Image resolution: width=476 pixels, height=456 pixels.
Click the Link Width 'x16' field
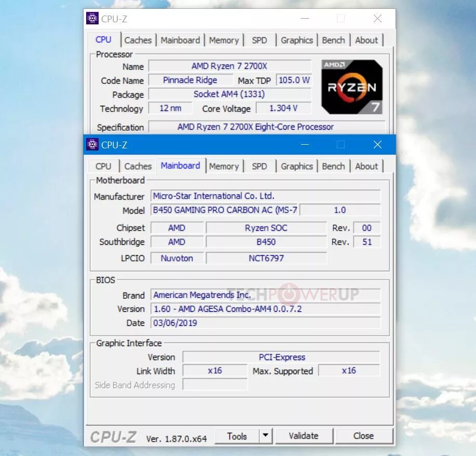[215, 371]
